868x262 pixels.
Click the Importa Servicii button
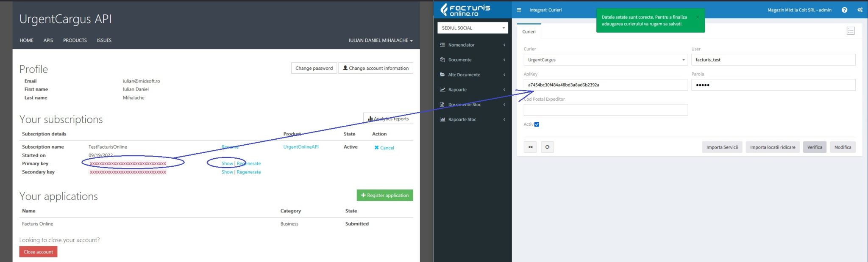tap(722, 147)
